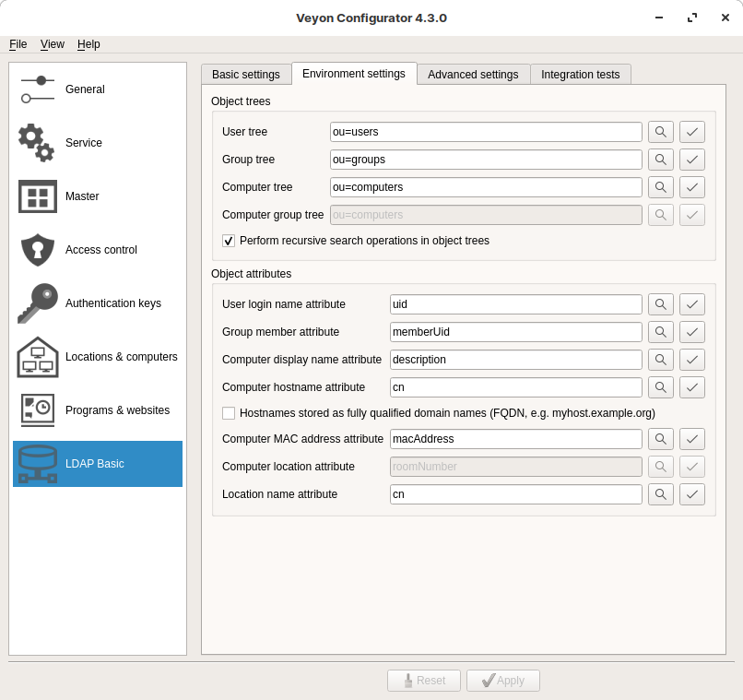Test Group tree with checkmark icon
Viewport: 743px width, 700px height.
tap(691, 160)
